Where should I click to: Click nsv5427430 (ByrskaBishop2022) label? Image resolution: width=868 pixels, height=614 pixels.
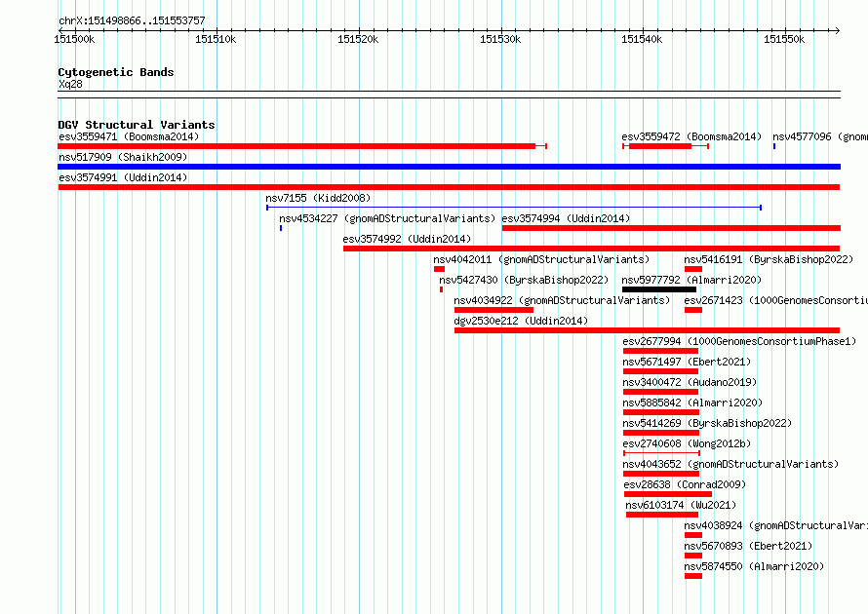(524, 280)
